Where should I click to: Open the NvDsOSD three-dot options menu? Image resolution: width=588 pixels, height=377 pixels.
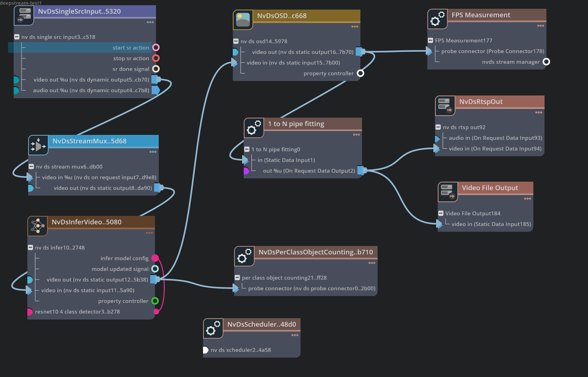click(x=355, y=27)
